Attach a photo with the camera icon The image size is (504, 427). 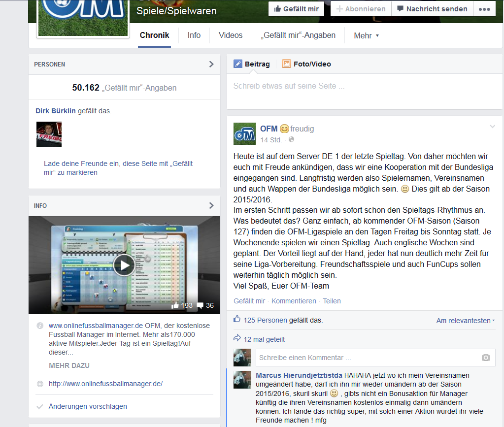tap(486, 358)
